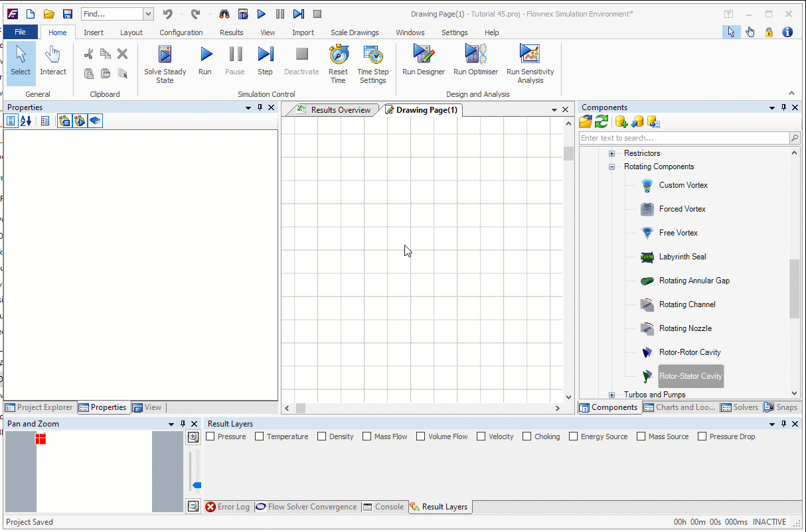
Task: Adjust the Pan and Zoom slider
Action: point(196,485)
